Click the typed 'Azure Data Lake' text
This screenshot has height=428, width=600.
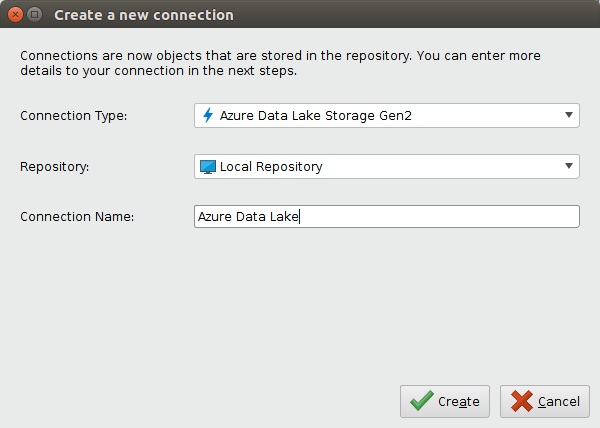(248, 217)
